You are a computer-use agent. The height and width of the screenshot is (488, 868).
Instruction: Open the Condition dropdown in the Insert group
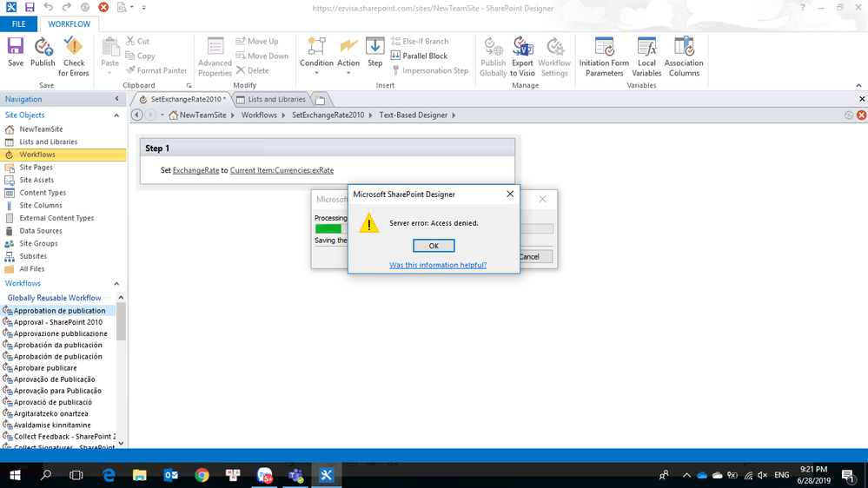click(316, 56)
